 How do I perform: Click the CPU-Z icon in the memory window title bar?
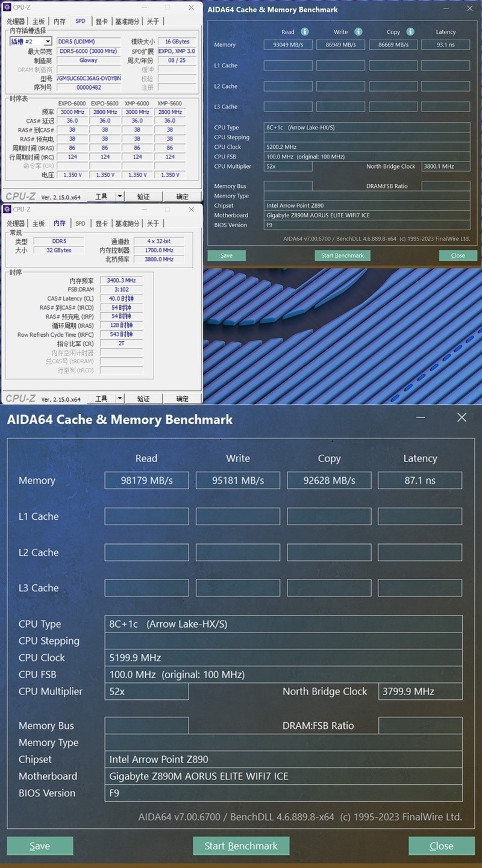pos(7,209)
